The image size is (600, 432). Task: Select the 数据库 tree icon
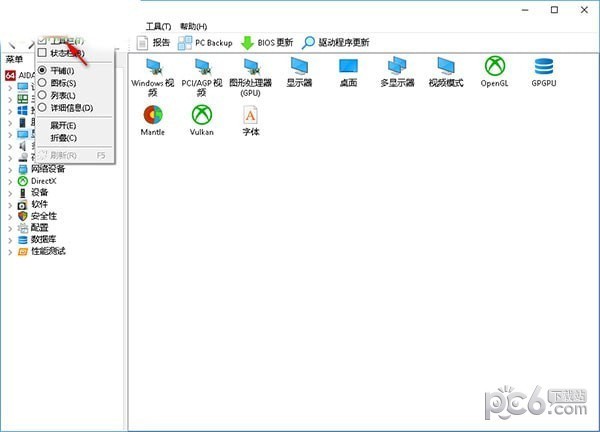[x=23, y=240]
